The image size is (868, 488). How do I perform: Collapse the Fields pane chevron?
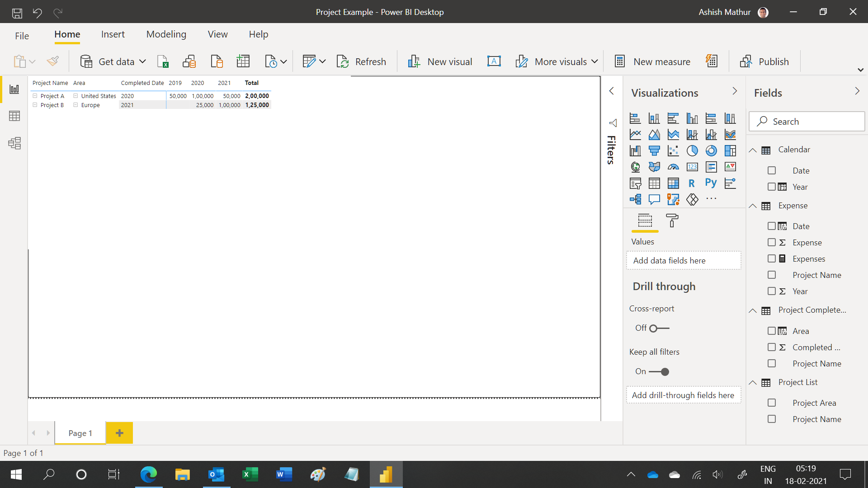[x=857, y=91]
